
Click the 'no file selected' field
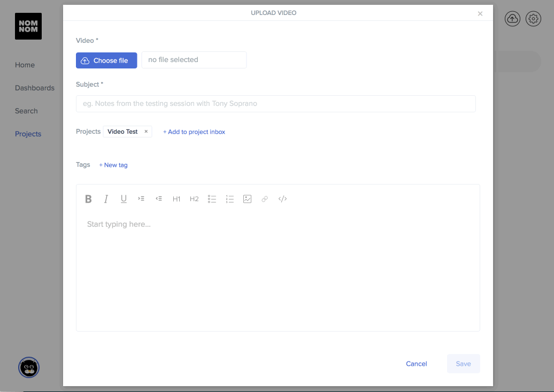coord(194,60)
